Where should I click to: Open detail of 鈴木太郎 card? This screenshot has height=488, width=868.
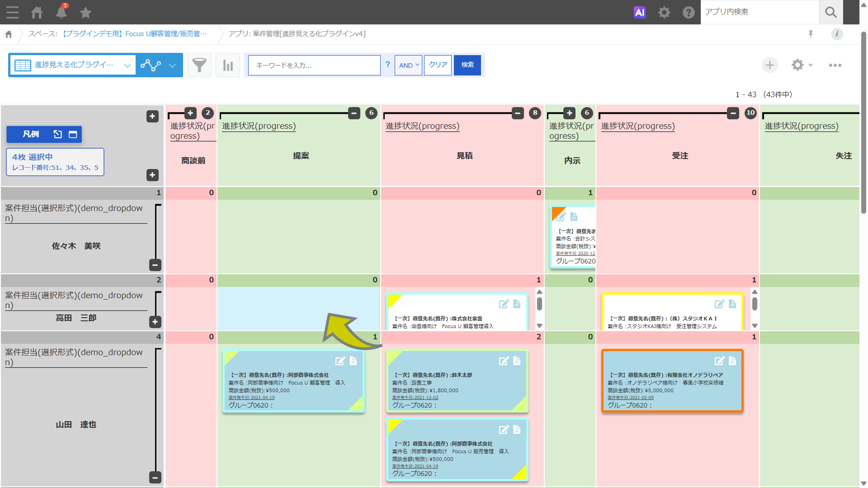pos(517,361)
